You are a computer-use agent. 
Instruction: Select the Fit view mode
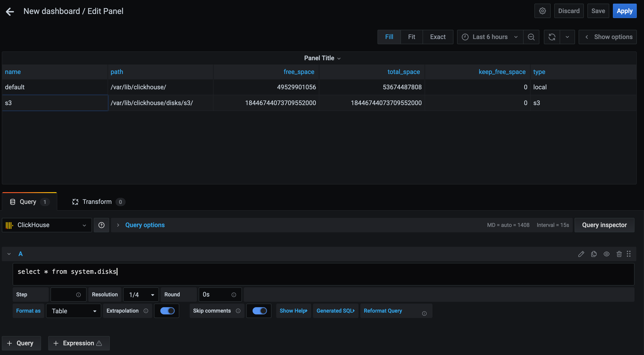[411, 37]
